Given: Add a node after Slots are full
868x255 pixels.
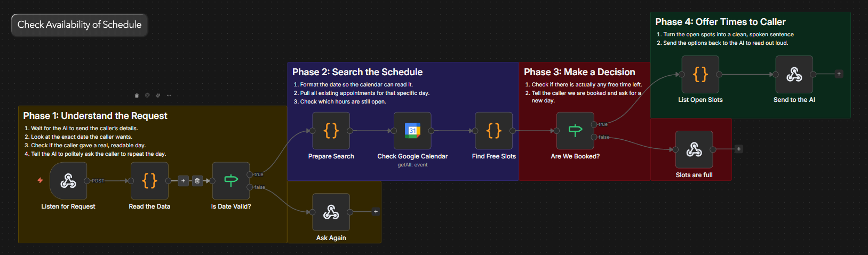Looking at the screenshot, I should [x=738, y=149].
